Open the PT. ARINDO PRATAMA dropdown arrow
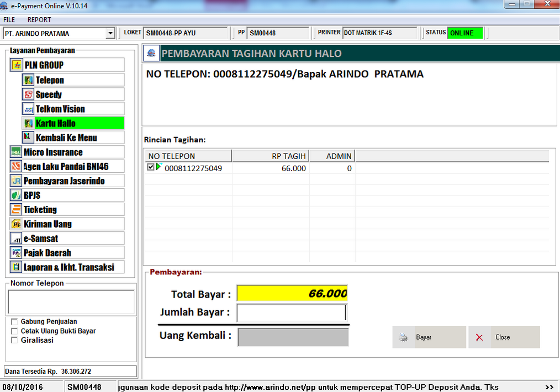The width and height of the screenshot is (560, 392). 110,33
